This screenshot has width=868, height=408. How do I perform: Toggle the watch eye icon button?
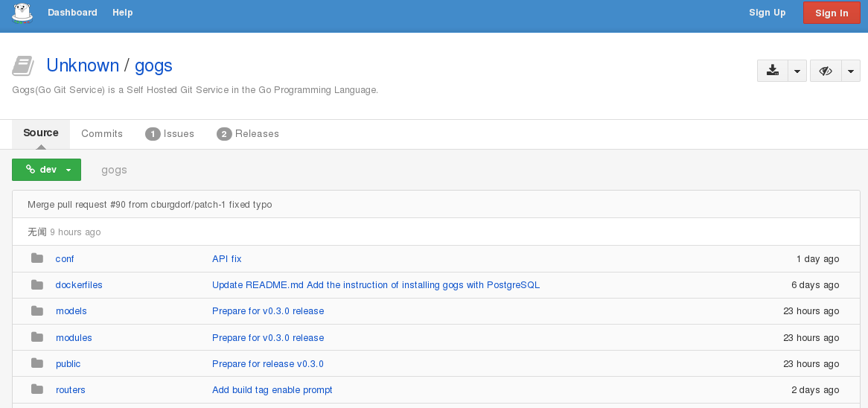click(x=825, y=71)
